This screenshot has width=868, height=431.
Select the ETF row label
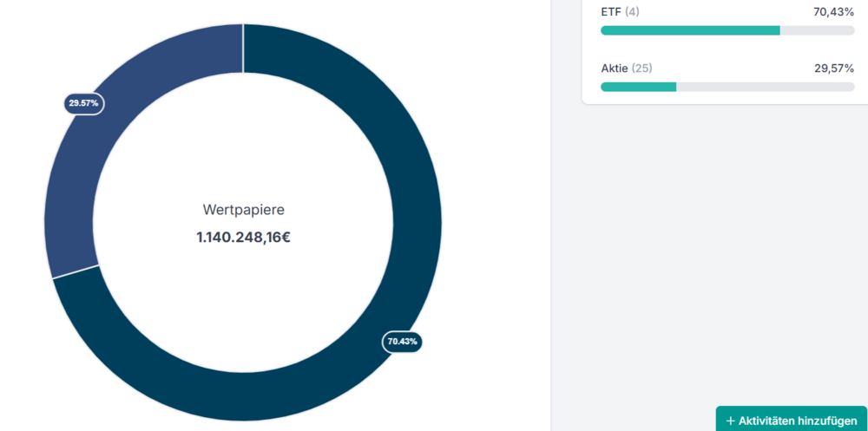tap(610, 12)
